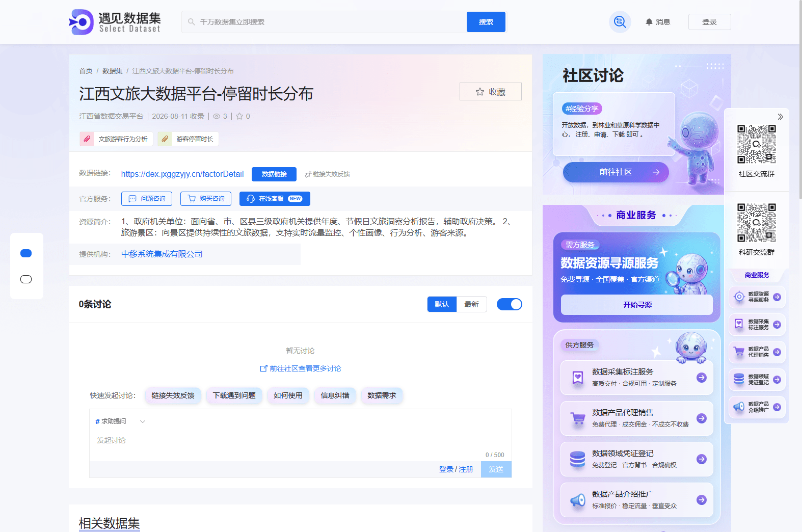Image resolution: width=802 pixels, height=532 pixels.
Task: Pick quick topic 数据需求 chip
Action: (382, 395)
